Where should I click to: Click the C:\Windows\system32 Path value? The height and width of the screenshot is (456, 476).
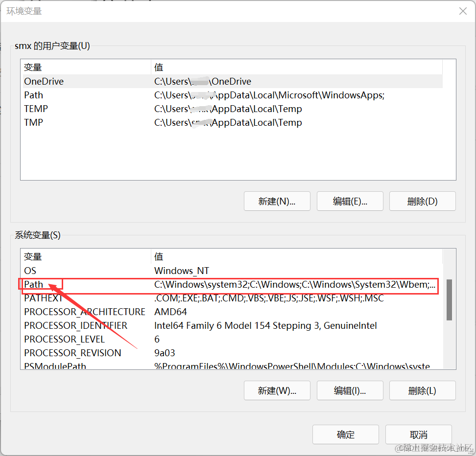(x=295, y=285)
